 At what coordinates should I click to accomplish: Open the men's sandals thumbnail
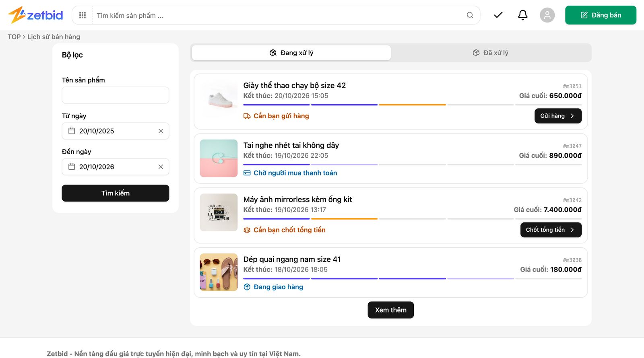(x=219, y=272)
